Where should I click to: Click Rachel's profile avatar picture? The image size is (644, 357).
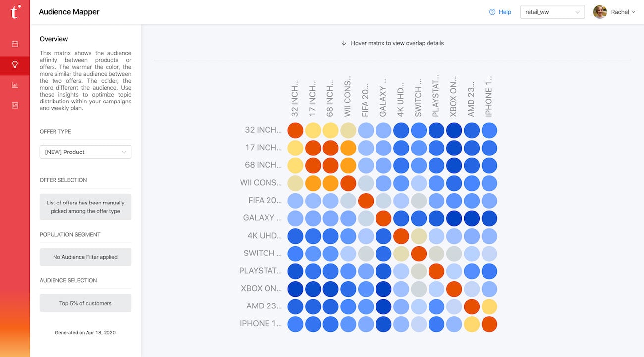click(x=600, y=12)
